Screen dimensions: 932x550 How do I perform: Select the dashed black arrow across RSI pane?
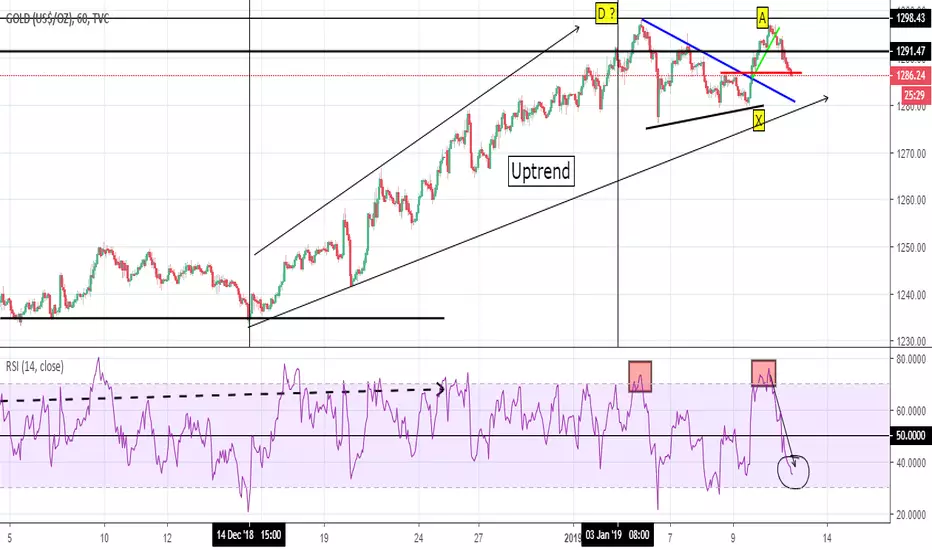[222, 395]
